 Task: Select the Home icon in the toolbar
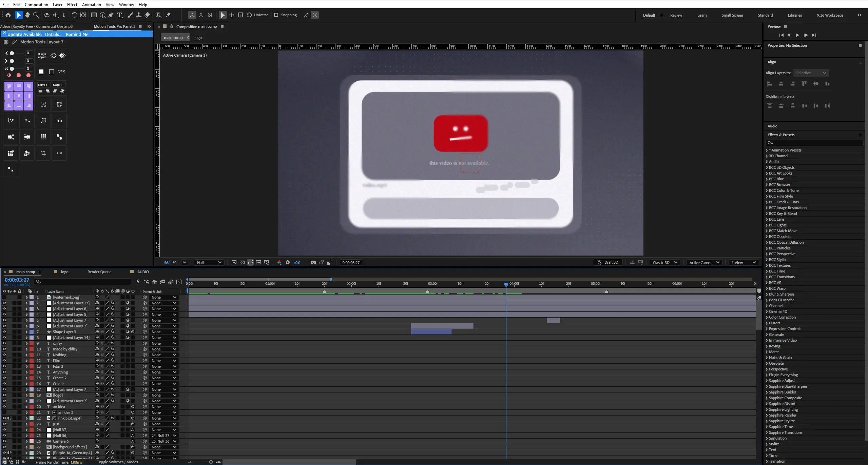(x=8, y=15)
